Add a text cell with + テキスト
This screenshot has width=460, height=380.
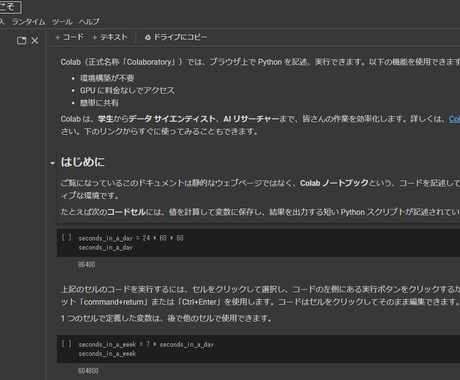coord(110,37)
